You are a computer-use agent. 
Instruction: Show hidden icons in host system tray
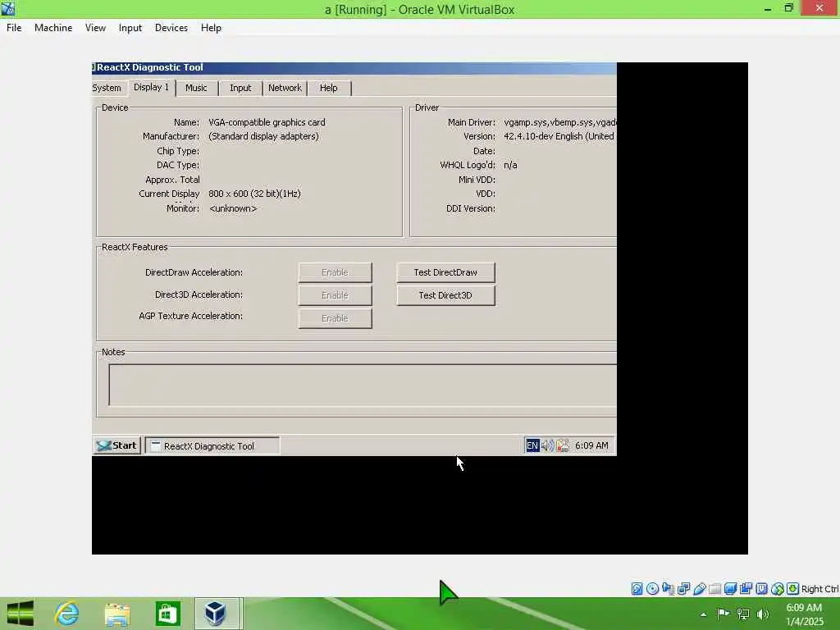point(703,614)
